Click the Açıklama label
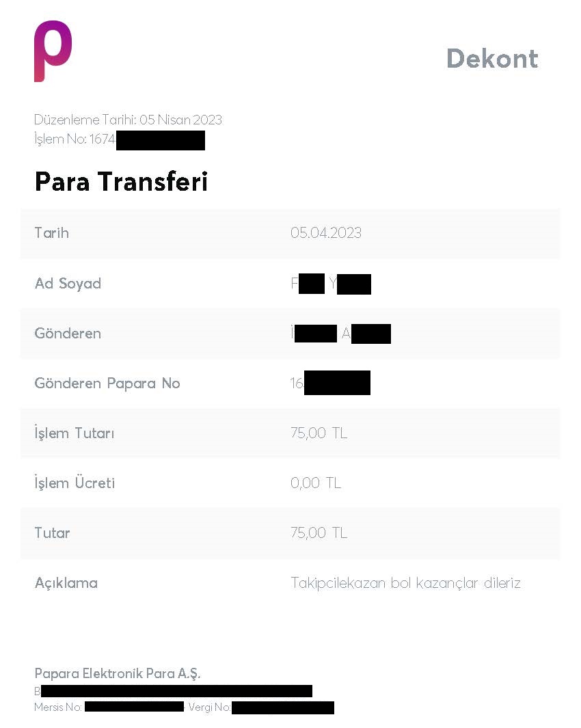This screenshot has width=581, height=728. pos(66,583)
